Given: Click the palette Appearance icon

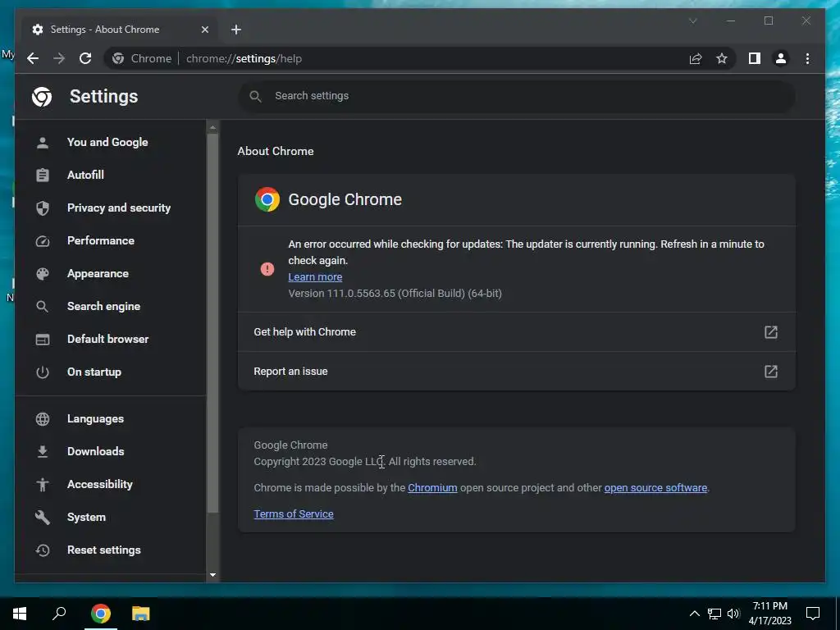Looking at the screenshot, I should (43, 274).
